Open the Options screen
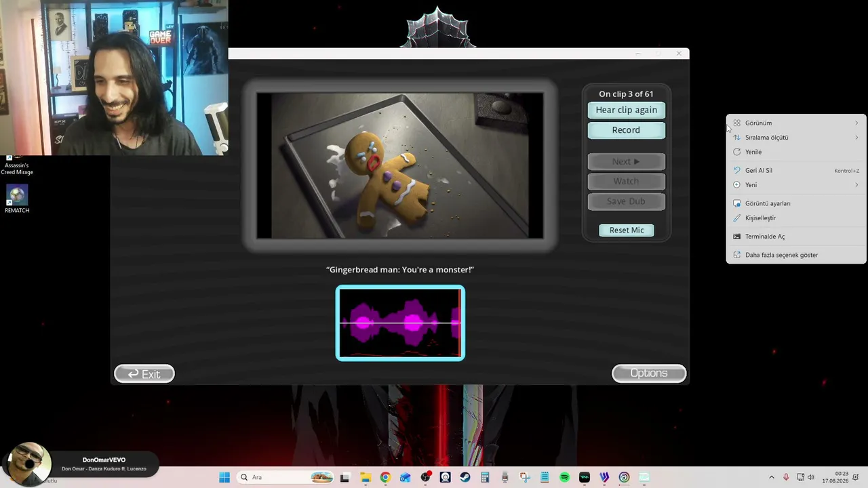868x488 pixels. click(649, 373)
